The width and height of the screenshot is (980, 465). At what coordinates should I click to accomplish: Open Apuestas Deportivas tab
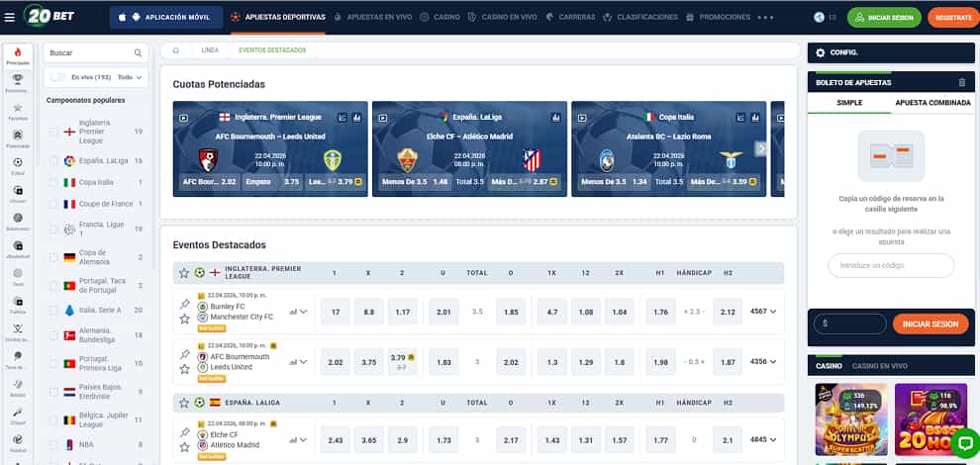point(278,18)
